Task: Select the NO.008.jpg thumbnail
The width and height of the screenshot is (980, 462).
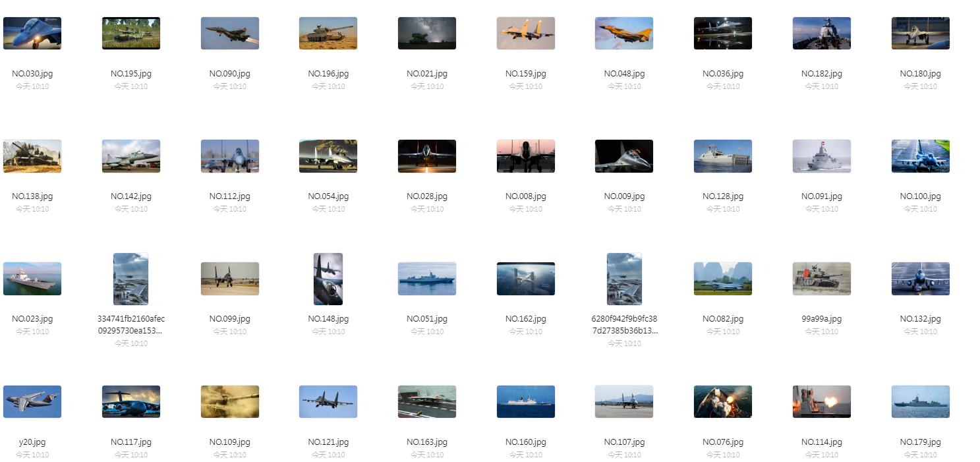Action: coord(526,156)
